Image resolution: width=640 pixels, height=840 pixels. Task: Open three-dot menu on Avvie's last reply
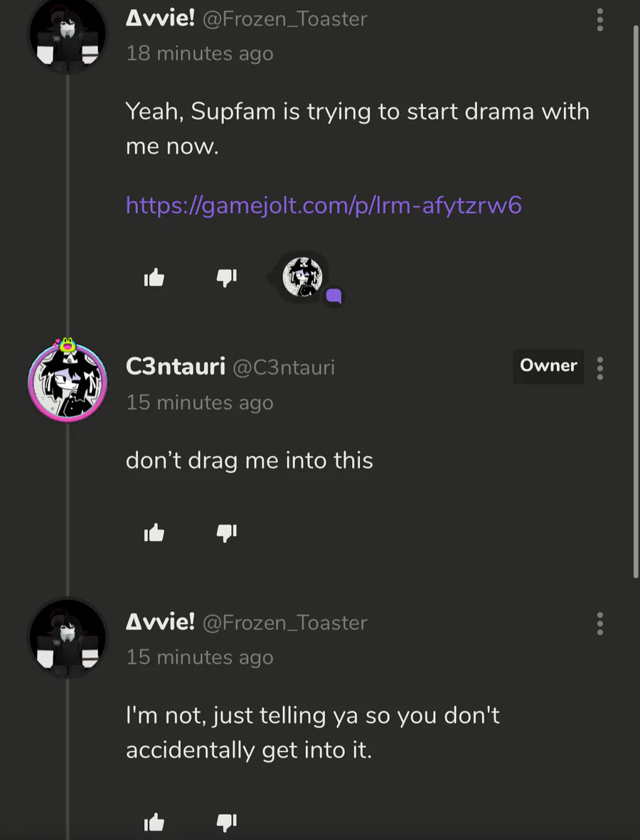600,623
